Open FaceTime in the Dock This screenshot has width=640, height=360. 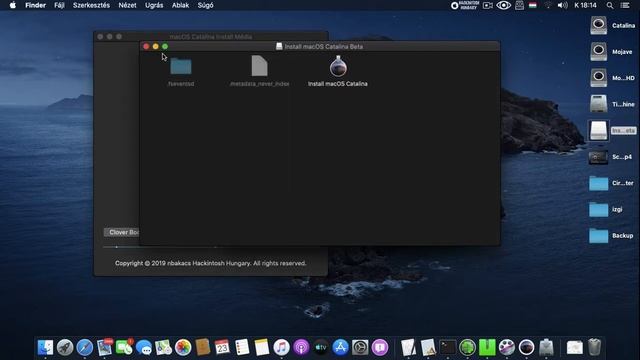[124, 347]
